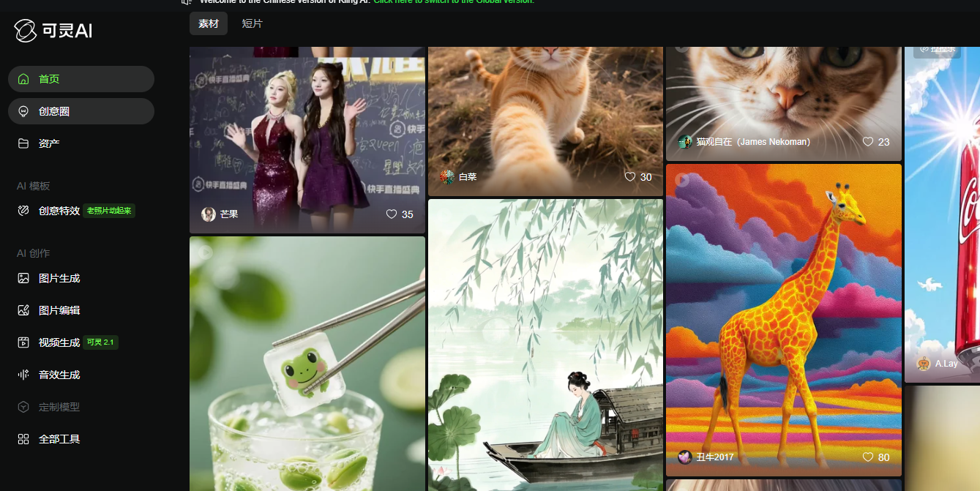This screenshot has width=980, height=491.
Task: Open 全部工具 list
Action: (x=81, y=439)
